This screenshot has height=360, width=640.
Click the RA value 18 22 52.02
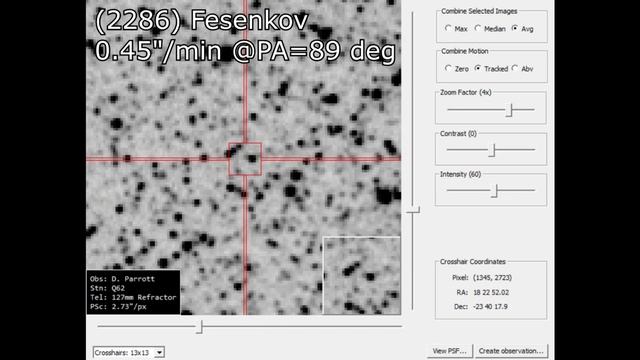[x=491, y=293]
